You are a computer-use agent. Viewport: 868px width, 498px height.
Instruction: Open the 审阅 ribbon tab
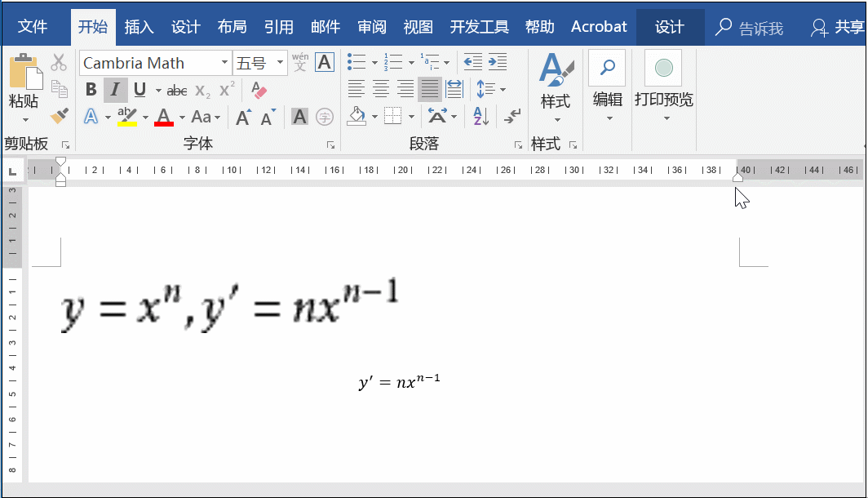coord(372,26)
